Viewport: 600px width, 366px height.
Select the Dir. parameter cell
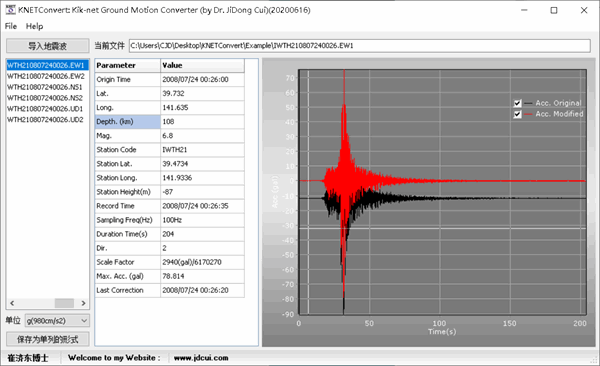pos(127,248)
